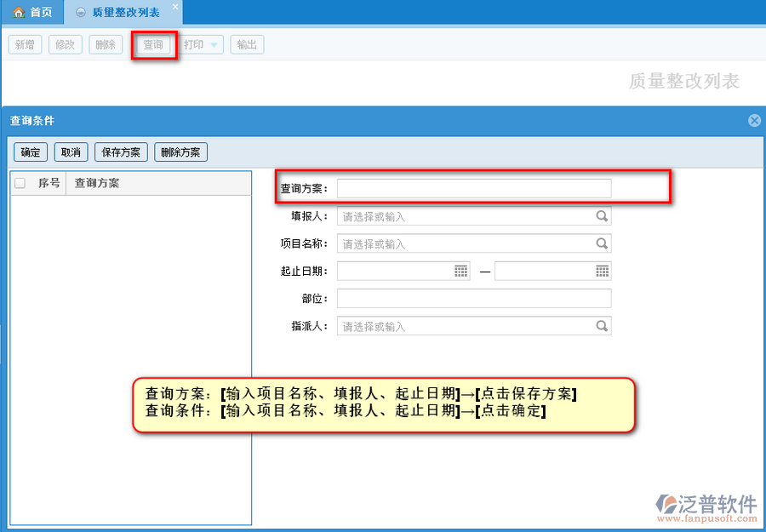The height and width of the screenshot is (532, 766).
Task: Close the 质量整改列表 tab
Action: [x=175, y=7]
